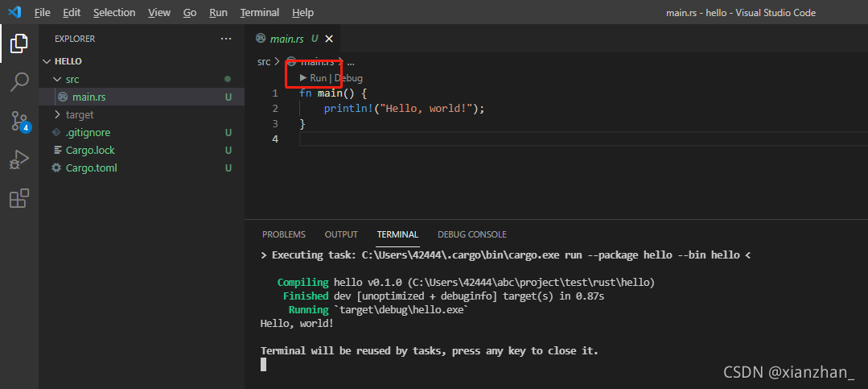Click Hello, world! output in terminal

(298, 324)
